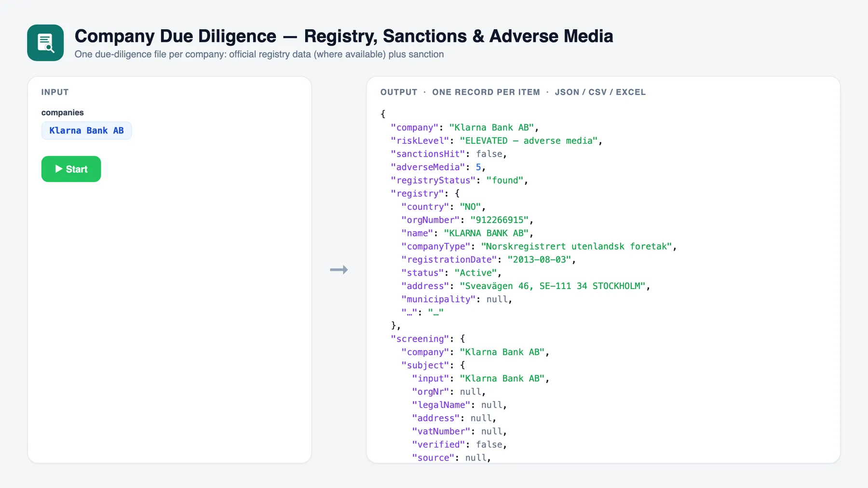Click the subtitle beginning "One due-diligence file per company"
Image resolution: width=868 pixels, height=488 pixels.
[x=259, y=54]
